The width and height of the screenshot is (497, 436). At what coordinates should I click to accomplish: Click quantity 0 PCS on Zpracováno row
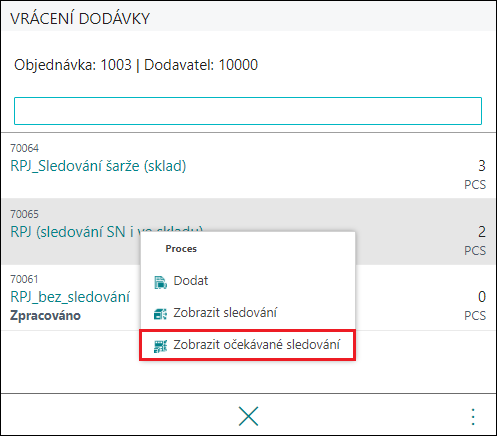(475, 305)
